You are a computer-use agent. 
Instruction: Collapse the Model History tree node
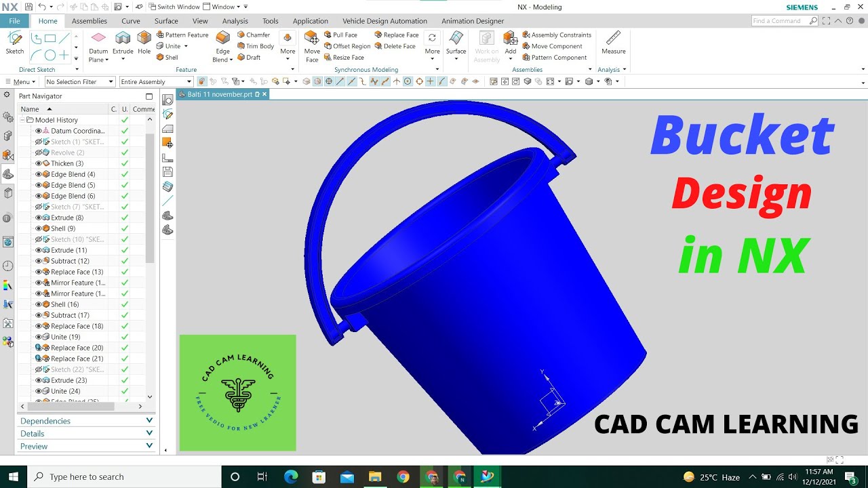tap(22, 120)
